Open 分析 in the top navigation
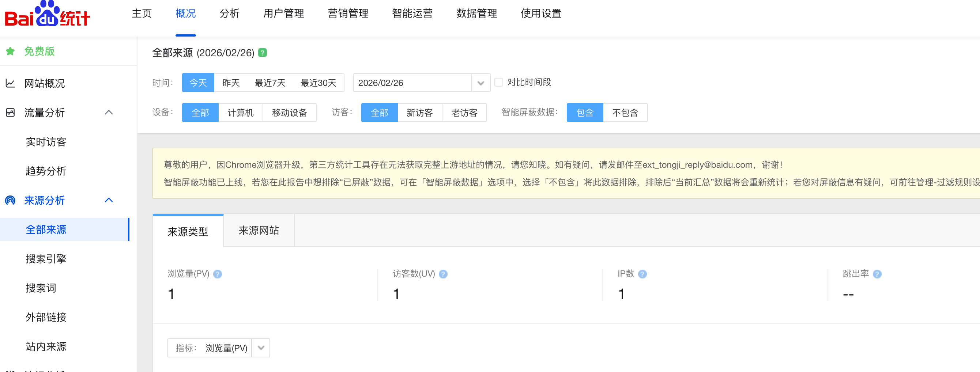Screen dimensions: 980x372 (x=229, y=14)
